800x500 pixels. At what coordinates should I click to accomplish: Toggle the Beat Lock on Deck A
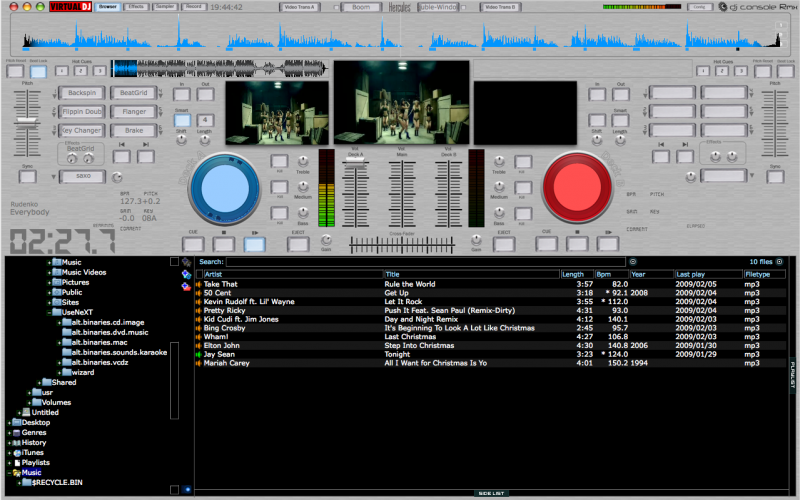[x=38, y=70]
